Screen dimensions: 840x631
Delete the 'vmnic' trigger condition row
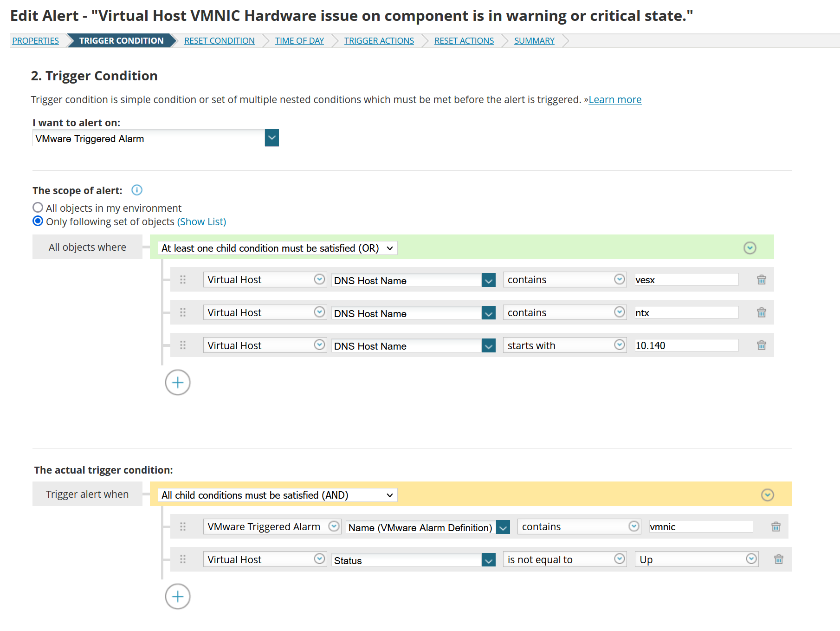(776, 527)
